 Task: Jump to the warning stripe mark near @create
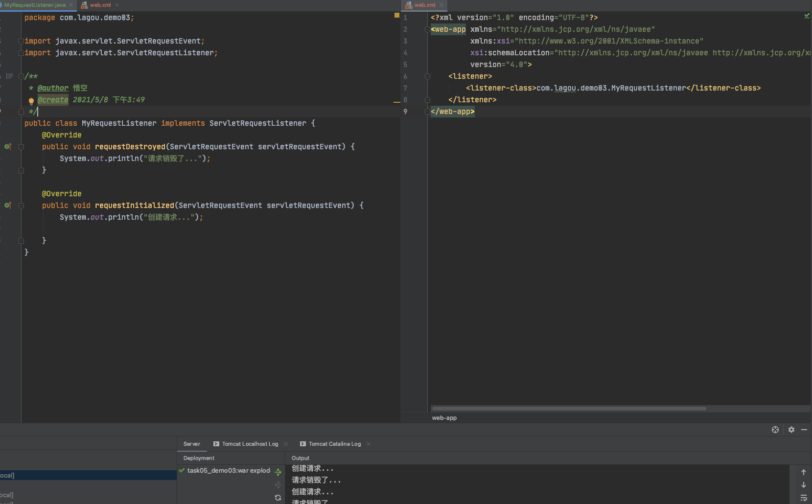(397, 102)
